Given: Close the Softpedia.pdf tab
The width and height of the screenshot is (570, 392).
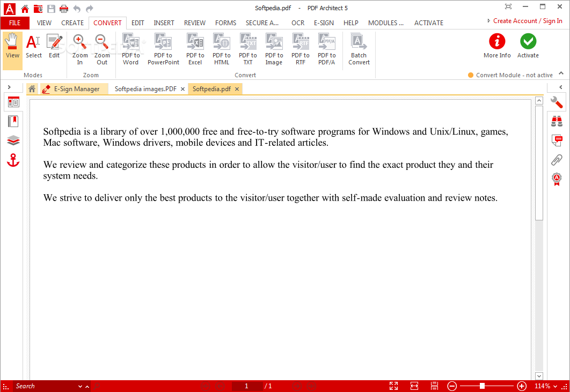Looking at the screenshot, I should [x=237, y=89].
